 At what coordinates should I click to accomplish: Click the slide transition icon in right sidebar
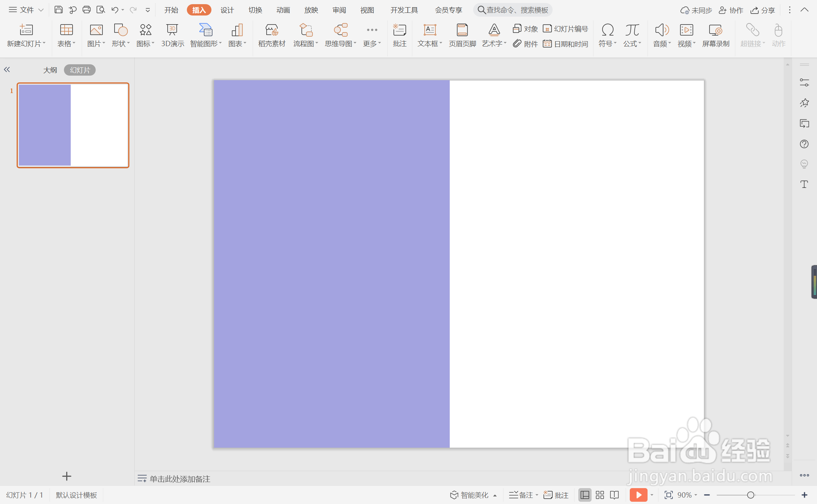(x=804, y=123)
